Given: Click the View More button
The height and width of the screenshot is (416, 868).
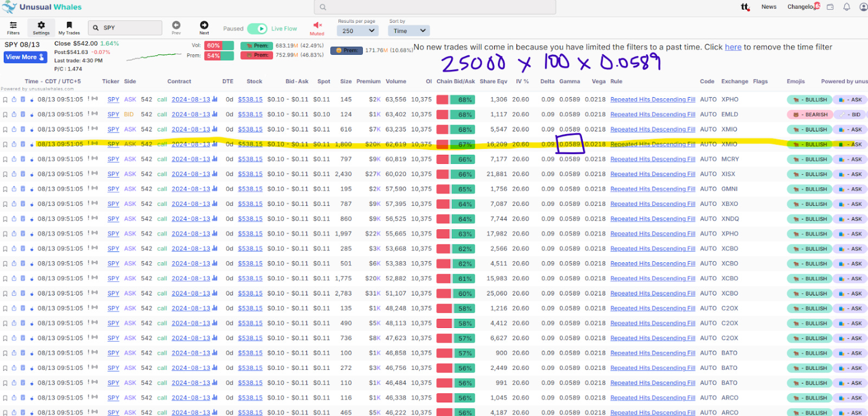Looking at the screenshot, I should tap(25, 57).
